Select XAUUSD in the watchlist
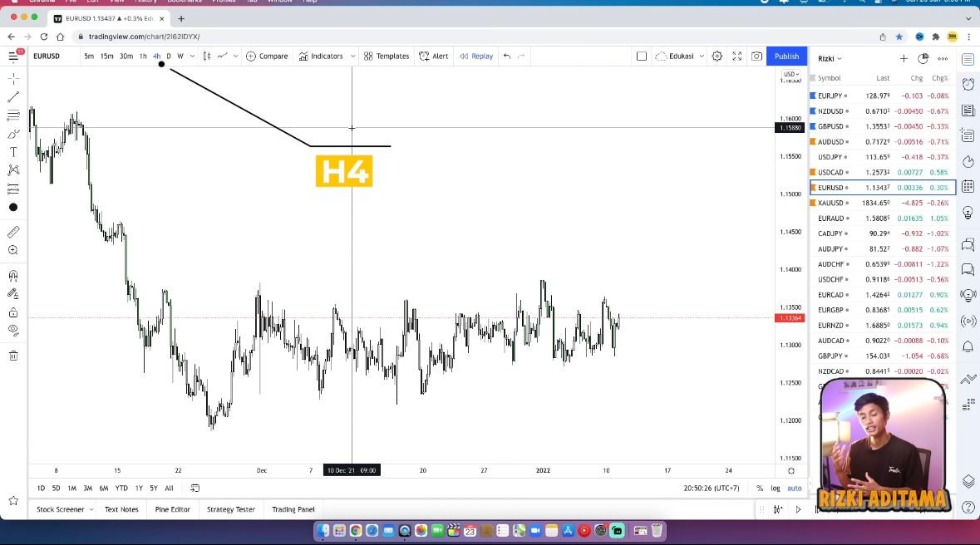The image size is (980, 545). tap(883, 203)
